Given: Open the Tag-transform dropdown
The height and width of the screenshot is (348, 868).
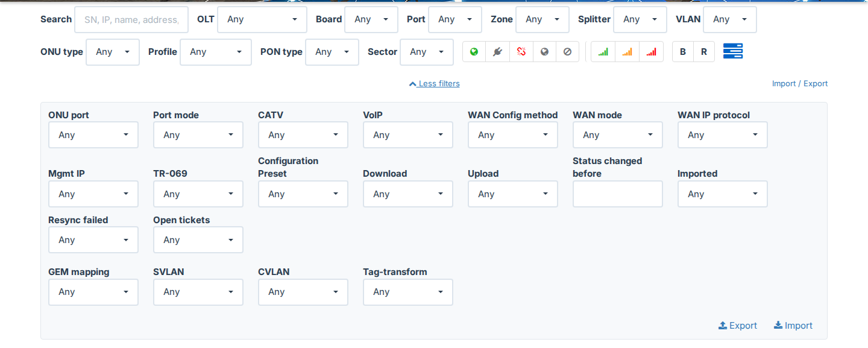Looking at the screenshot, I should [x=408, y=292].
